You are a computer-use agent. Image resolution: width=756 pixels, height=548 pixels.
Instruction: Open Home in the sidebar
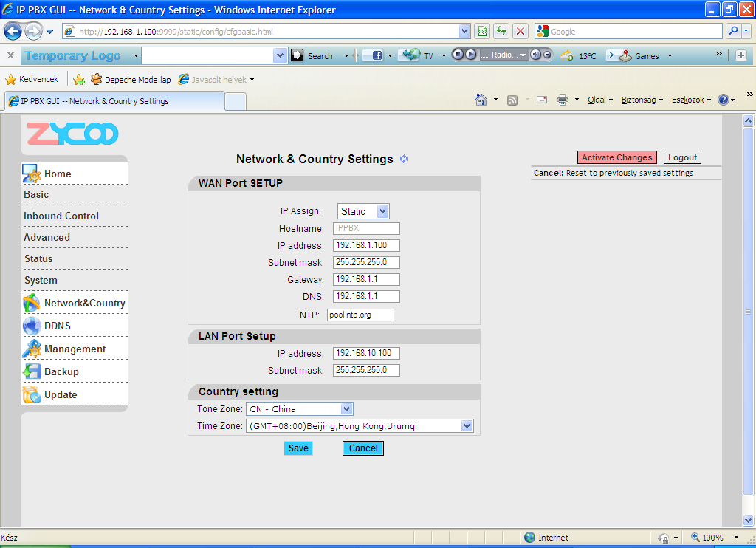(75, 174)
